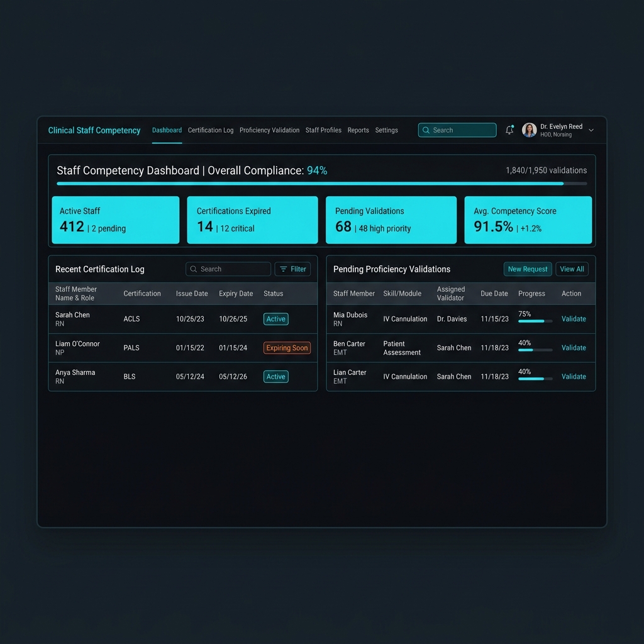Validate Ben Carter Patient Assessment
The image size is (644, 644).
pyautogui.click(x=574, y=347)
